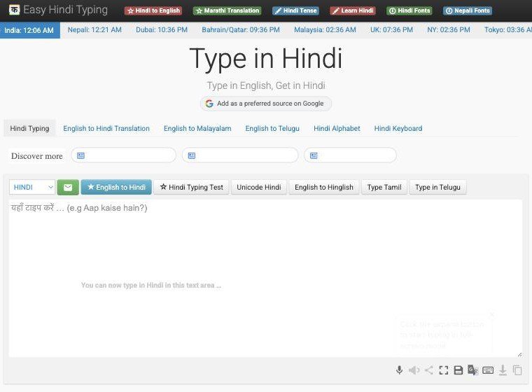
Task: Open Hindi Alphabet tab
Action: [x=337, y=128]
